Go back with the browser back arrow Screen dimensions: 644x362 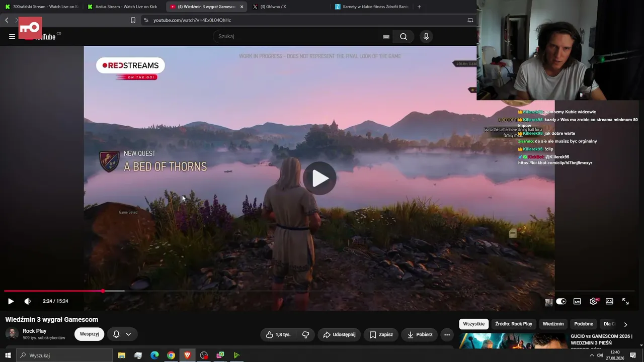point(7,20)
